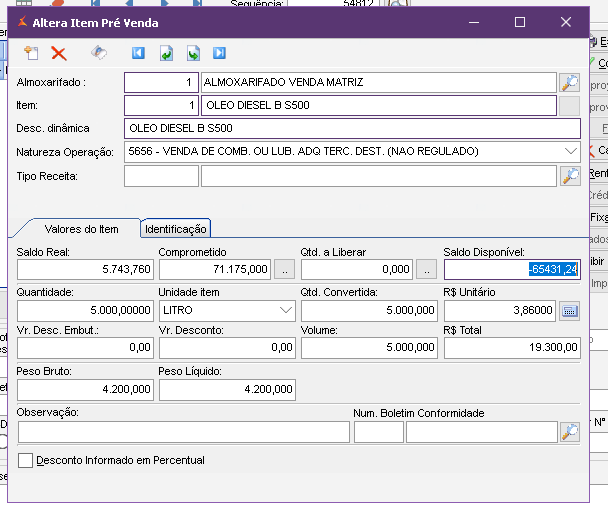Viewport: 608px width, 505px height.
Task: Click ellipsis button beside Qtd. a Liberar
Action: pos(427,269)
